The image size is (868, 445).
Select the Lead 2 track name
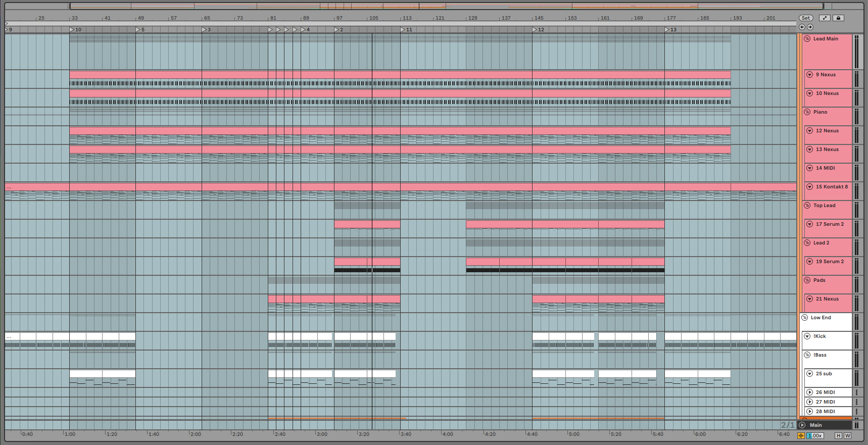(x=821, y=243)
